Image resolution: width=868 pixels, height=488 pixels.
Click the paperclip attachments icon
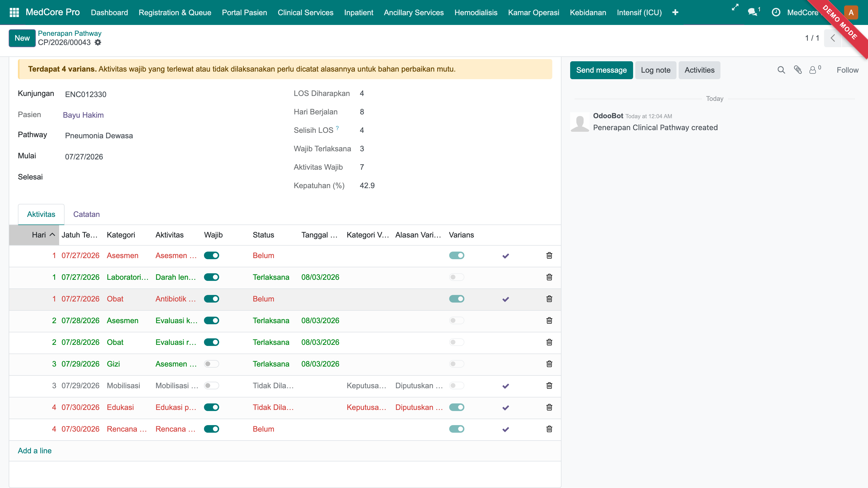pos(797,70)
